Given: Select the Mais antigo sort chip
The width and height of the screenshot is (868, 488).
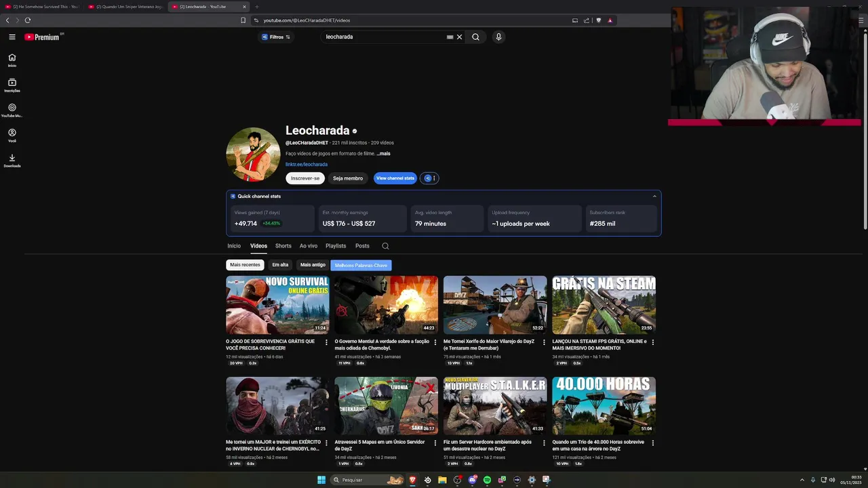Looking at the screenshot, I should pos(313,265).
